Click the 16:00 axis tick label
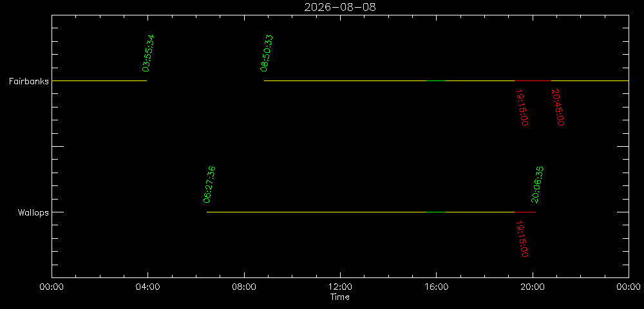The image size is (644, 309). (x=436, y=286)
